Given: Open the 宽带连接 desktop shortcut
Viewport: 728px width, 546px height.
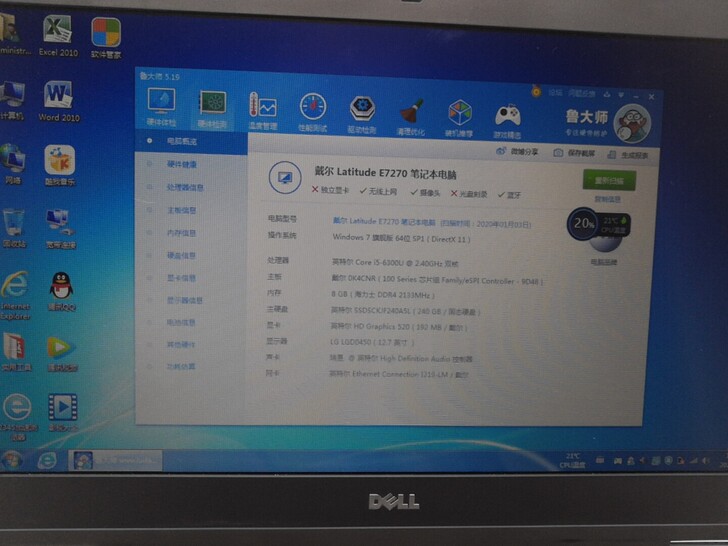Looking at the screenshot, I should click(60, 228).
